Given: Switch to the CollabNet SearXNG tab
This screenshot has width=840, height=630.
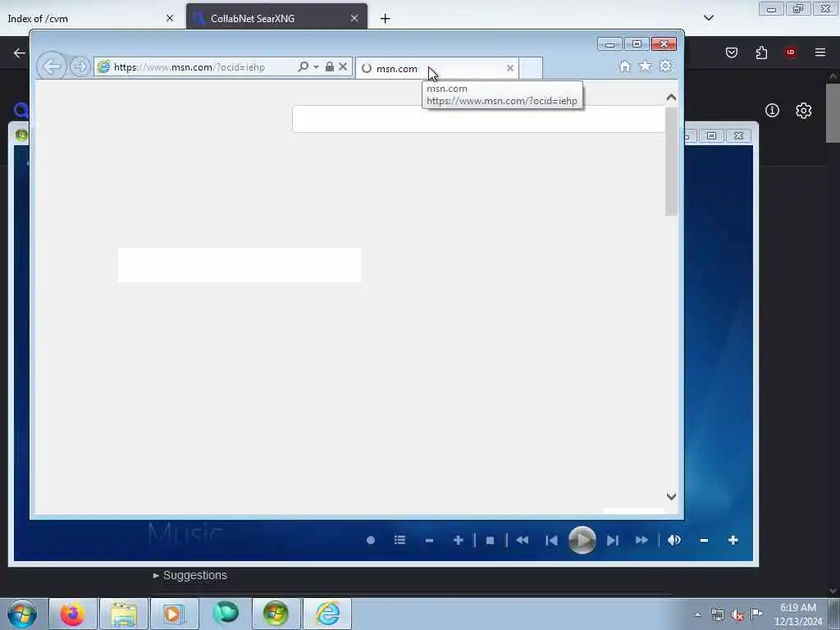Looking at the screenshot, I should click(x=277, y=18).
